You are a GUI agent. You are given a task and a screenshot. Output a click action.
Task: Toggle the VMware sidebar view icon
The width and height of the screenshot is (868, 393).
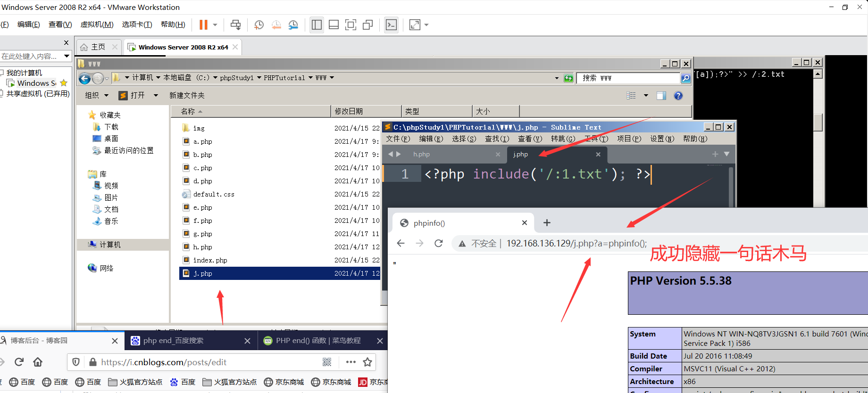(x=317, y=25)
